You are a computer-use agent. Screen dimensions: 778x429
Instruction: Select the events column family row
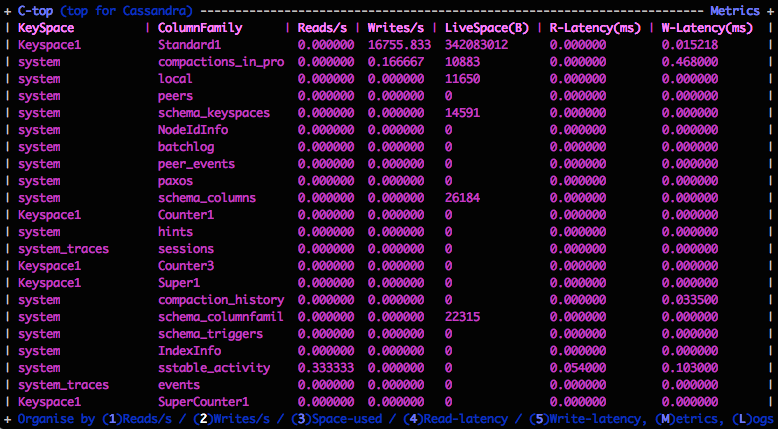(389, 384)
